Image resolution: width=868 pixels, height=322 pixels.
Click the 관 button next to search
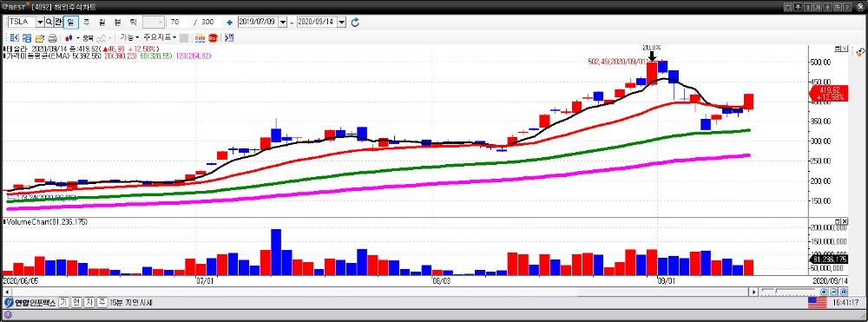click(x=58, y=22)
